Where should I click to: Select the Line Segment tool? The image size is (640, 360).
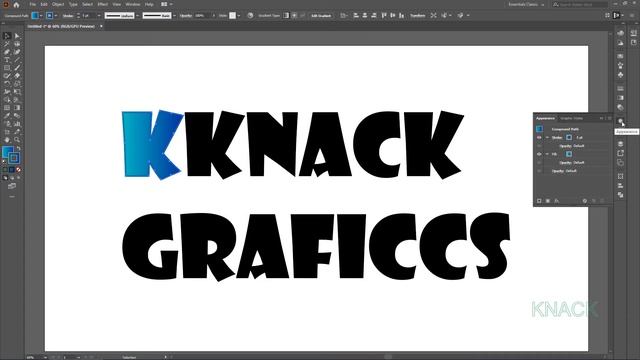17,60
